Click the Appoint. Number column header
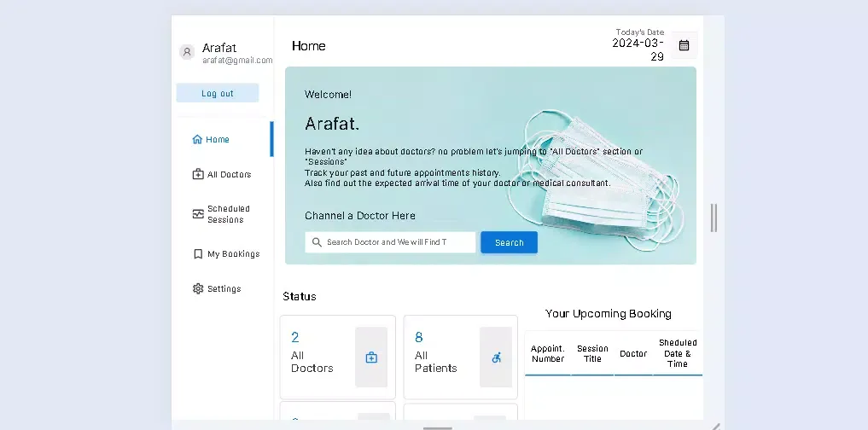Screen dimensions: 868x430 [547, 353]
